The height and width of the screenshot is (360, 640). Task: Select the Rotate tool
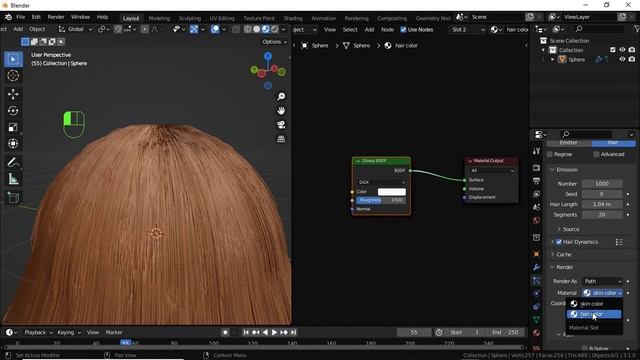13,111
